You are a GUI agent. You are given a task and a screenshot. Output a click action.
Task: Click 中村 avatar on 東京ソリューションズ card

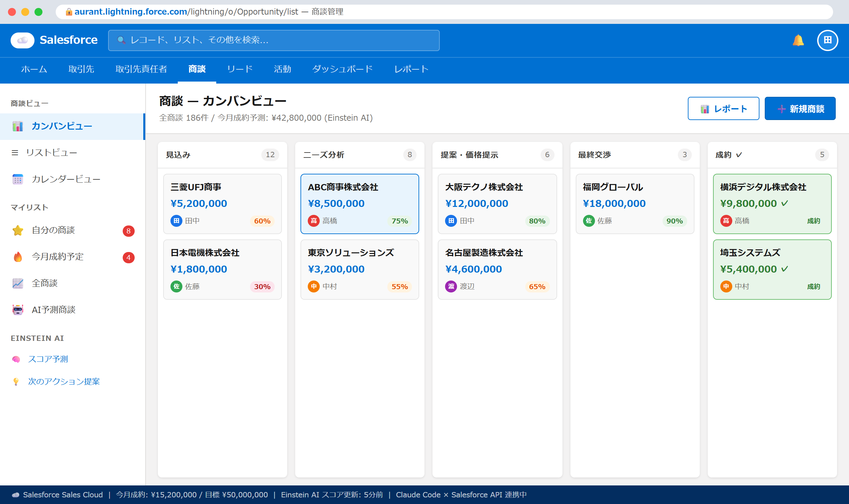click(x=313, y=286)
